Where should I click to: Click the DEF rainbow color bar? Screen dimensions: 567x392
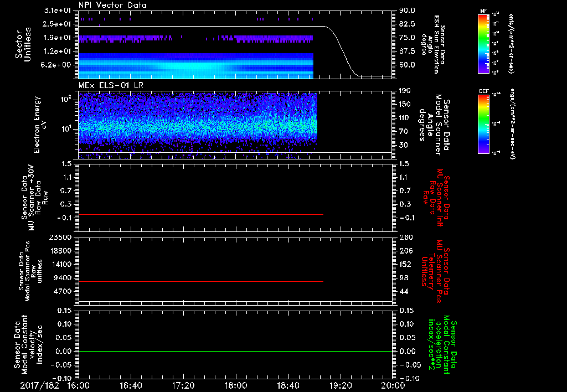click(483, 124)
